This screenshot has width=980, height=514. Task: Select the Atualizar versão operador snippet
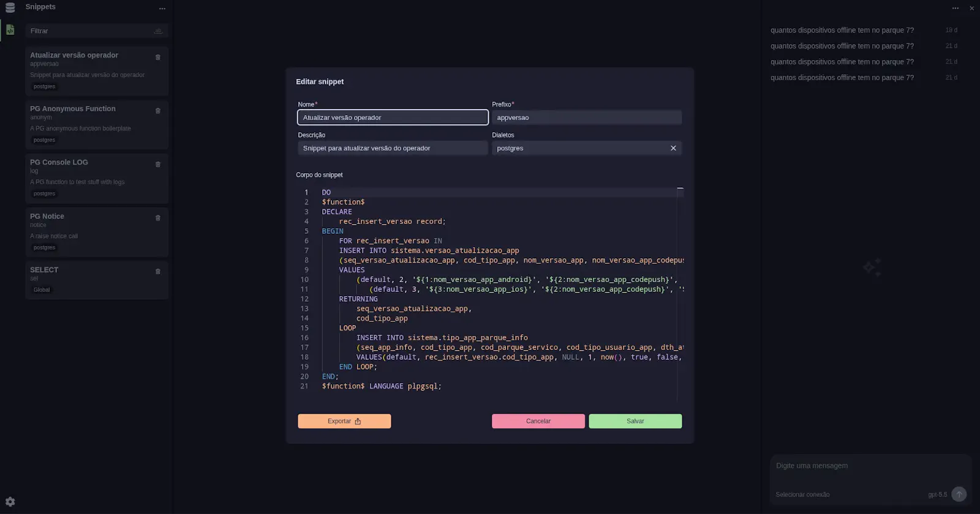97,71
